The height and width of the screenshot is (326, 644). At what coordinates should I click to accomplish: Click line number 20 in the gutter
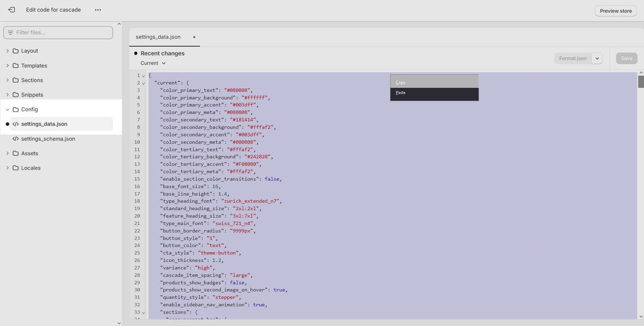tap(137, 216)
